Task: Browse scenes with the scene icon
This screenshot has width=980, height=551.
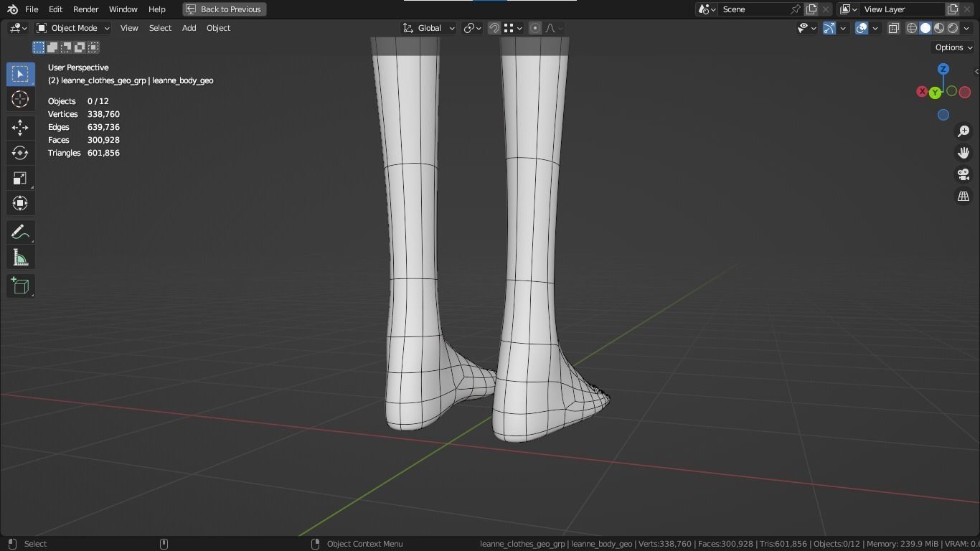Action: (707, 9)
